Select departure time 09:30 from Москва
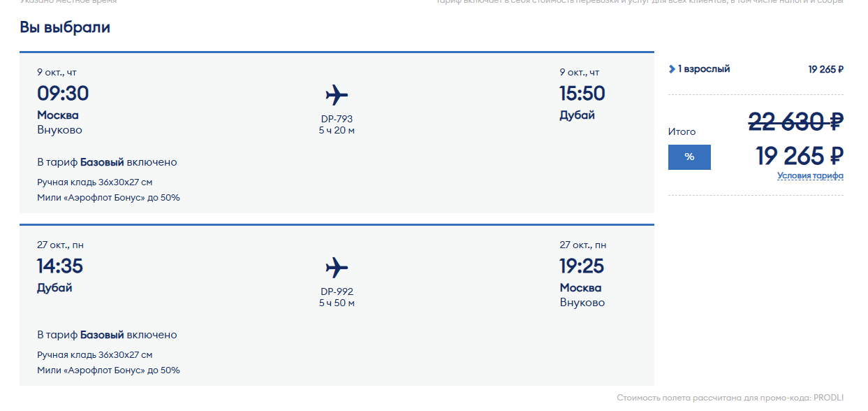868x411 pixels. [x=63, y=94]
